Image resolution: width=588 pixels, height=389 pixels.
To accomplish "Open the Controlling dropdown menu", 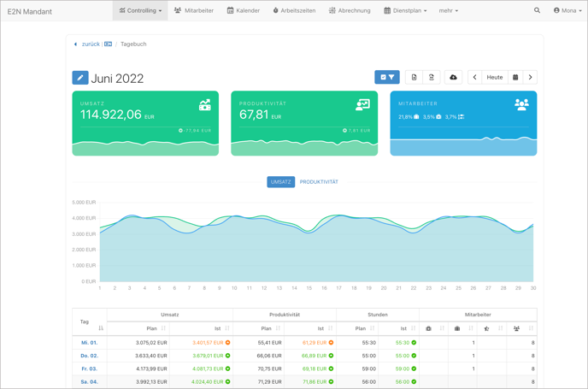I will pyautogui.click(x=140, y=10).
